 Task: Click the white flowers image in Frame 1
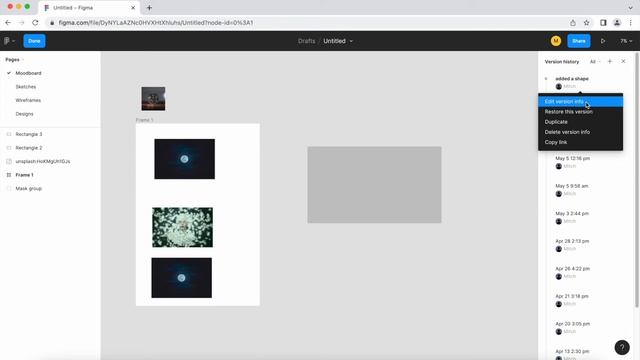[x=182, y=227]
